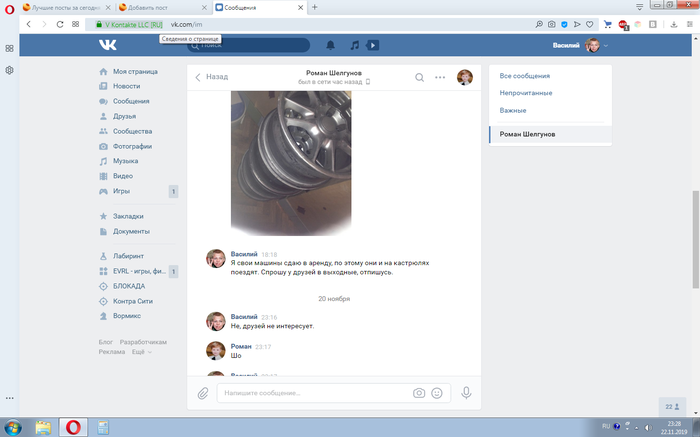Click the "Напишите сообщение" input field
Screen dimensions: 700x437
pos(315,393)
